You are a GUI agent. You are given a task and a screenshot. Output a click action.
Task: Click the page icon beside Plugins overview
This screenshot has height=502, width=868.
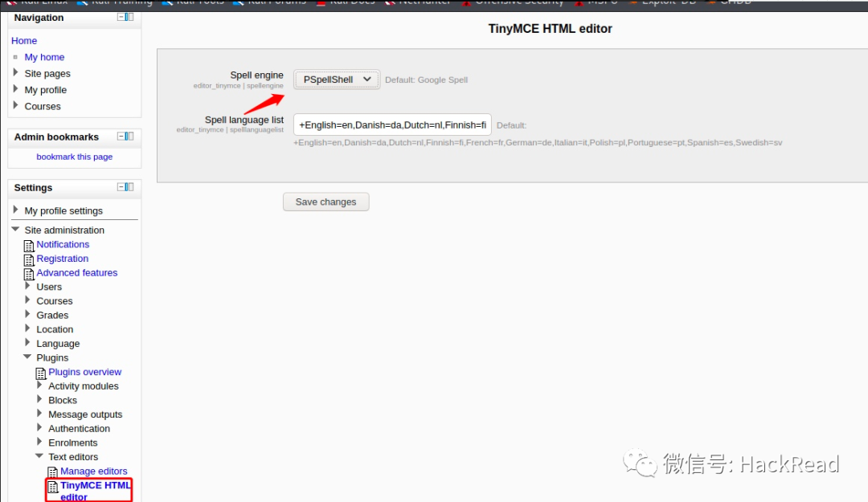pyautogui.click(x=41, y=373)
